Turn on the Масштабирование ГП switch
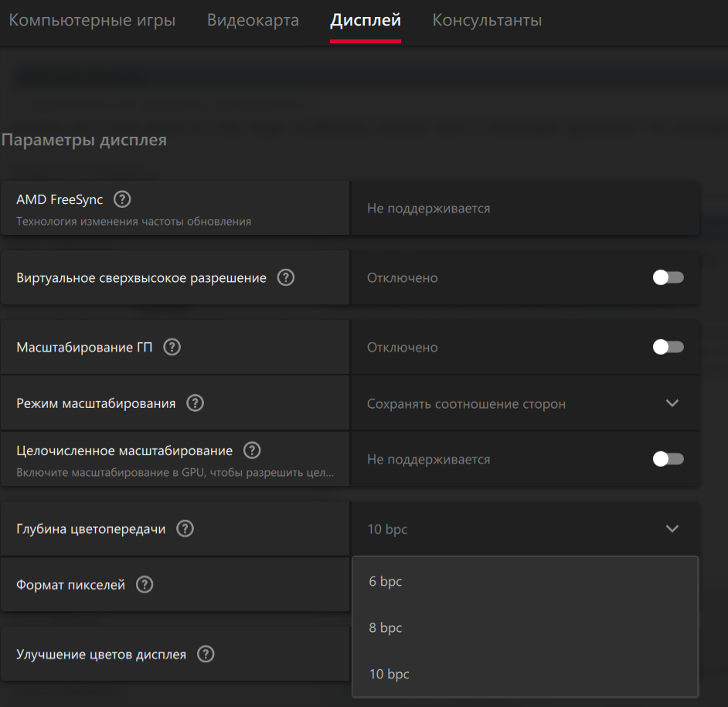 [x=668, y=347]
